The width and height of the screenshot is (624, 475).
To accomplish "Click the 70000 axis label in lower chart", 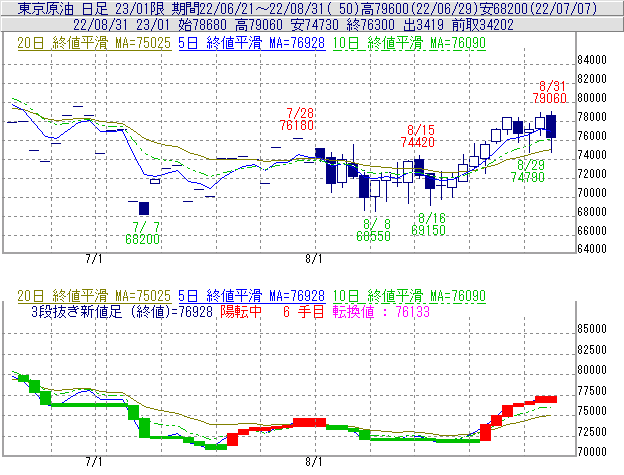I will (592, 452).
